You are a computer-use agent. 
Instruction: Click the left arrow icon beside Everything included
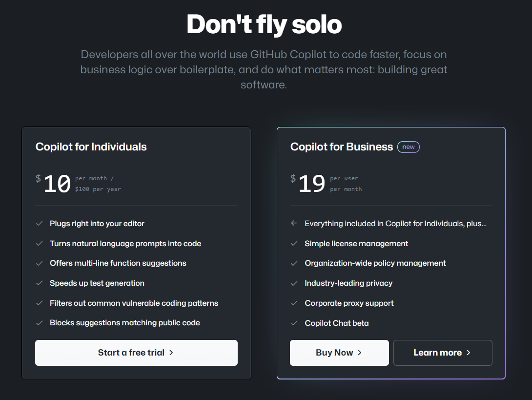point(294,223)
